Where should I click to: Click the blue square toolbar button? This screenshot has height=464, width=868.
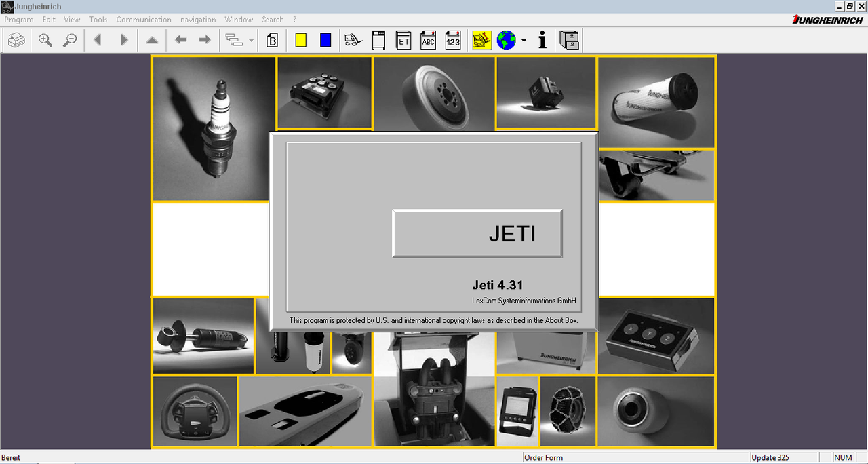point(325,41)
